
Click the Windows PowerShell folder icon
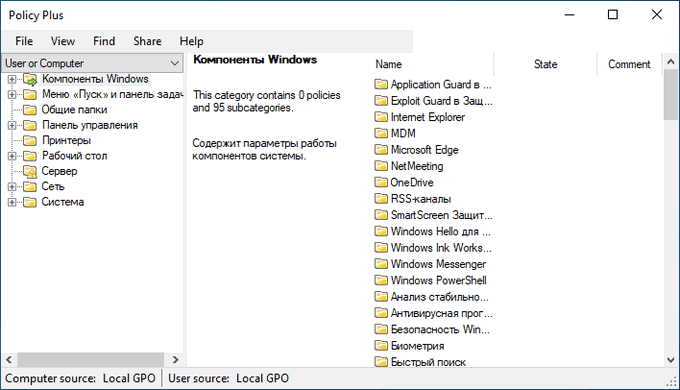click(x=381, y=280)
